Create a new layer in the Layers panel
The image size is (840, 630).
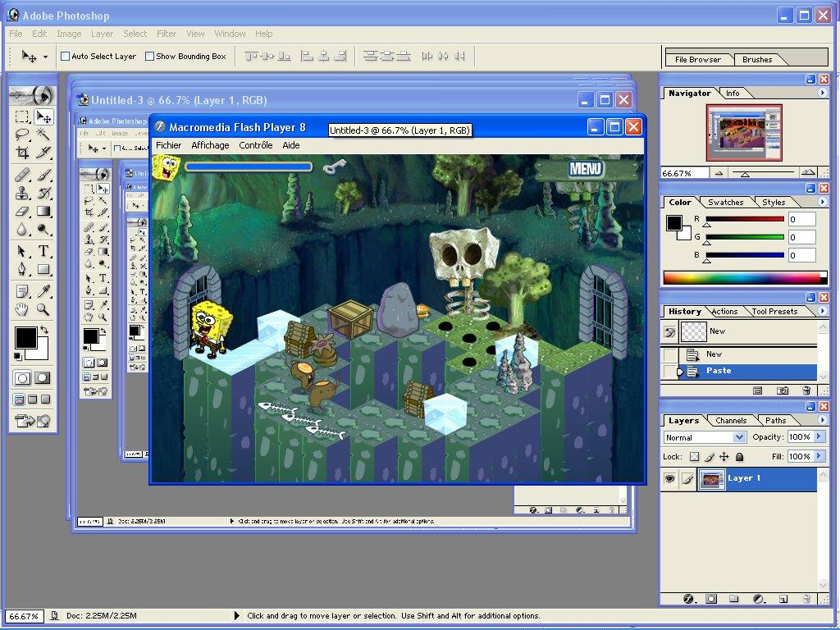pos(783,599)
